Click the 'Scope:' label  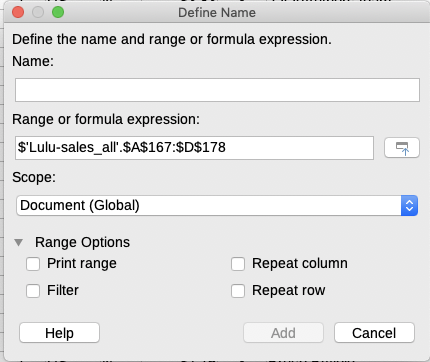[x=34, y=177]
